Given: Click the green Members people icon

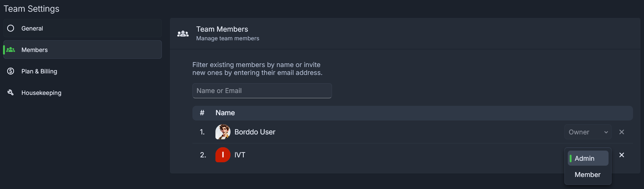Looking at the screenshot, I should pyautogui.click(x=11, y=50).
